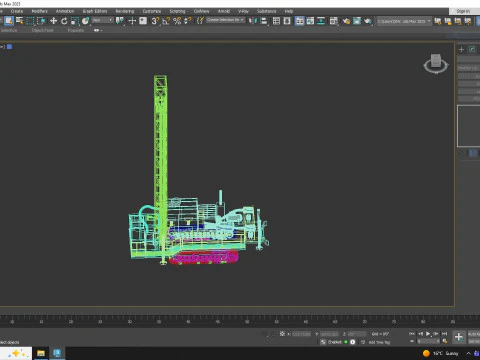The height and width of the screenshot is (360, 480).
Task: Toggle the Ribbon display
Action: [299, 21]
